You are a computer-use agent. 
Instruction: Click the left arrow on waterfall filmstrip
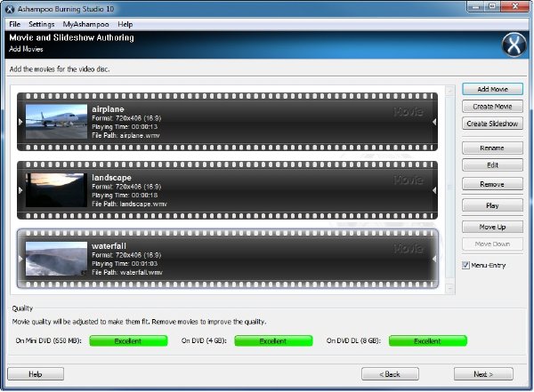click(x=20, y=259)
